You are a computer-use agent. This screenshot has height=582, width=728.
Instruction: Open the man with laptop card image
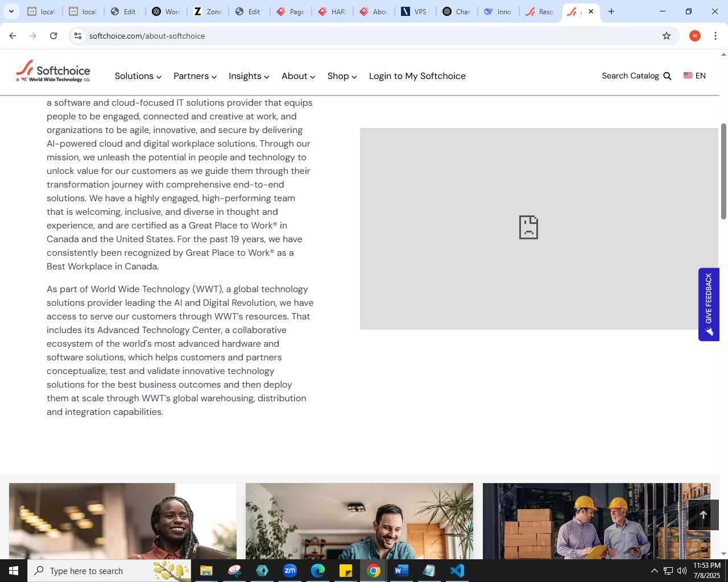click(359, 521)
